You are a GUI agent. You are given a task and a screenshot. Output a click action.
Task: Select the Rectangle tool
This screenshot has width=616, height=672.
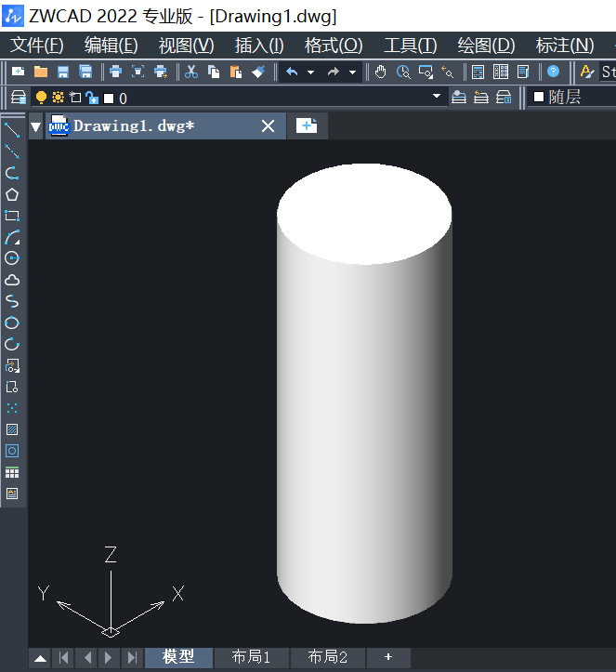12,216
